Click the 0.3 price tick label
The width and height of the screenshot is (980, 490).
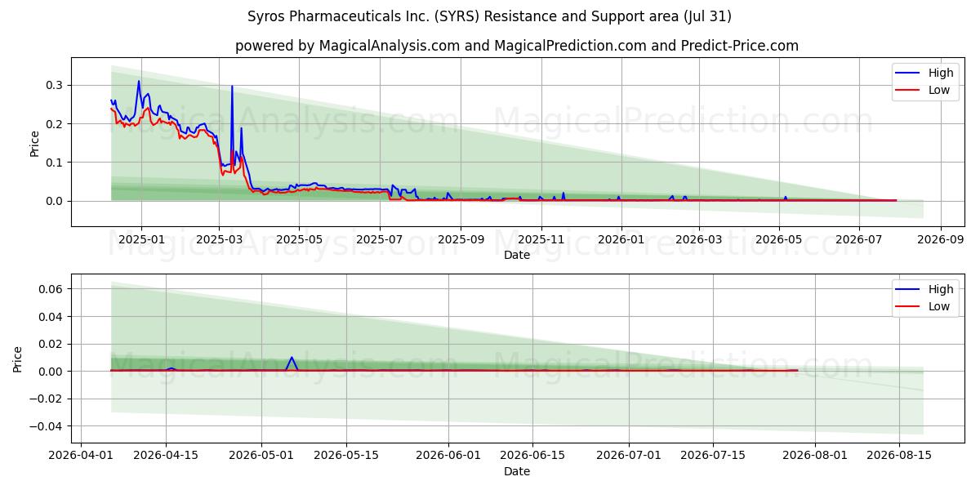pos(56,86)
